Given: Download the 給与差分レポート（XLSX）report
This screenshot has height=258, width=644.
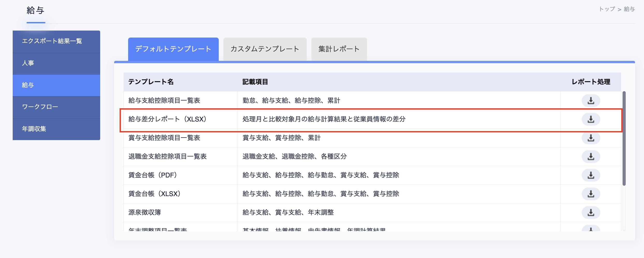Looking at the screenshot, I should (591, 119).
